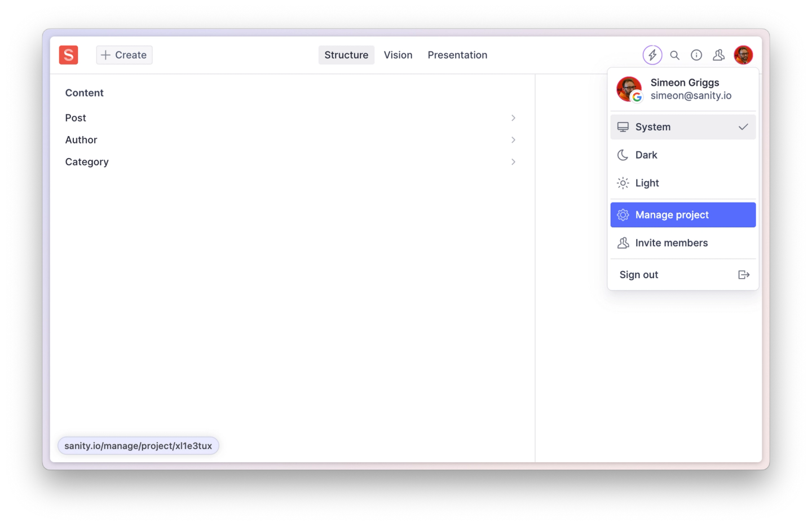Open the help info icon
812x526 pixels.
click(x=696, y=55)
